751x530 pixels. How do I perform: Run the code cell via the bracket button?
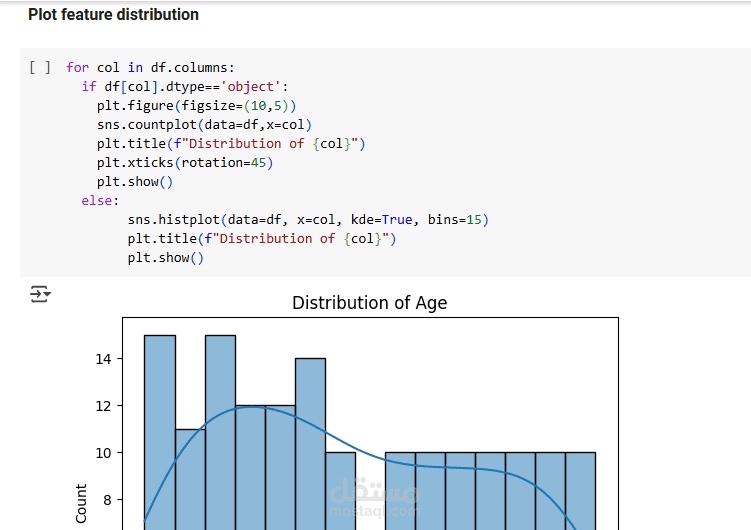[x=40, y=68]
